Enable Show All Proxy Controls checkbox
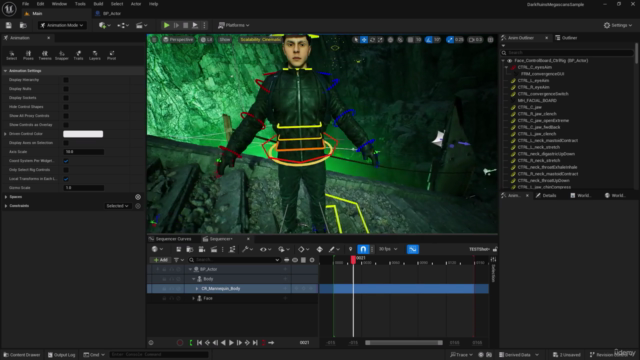The image size is (640, 360). point(66,116)
